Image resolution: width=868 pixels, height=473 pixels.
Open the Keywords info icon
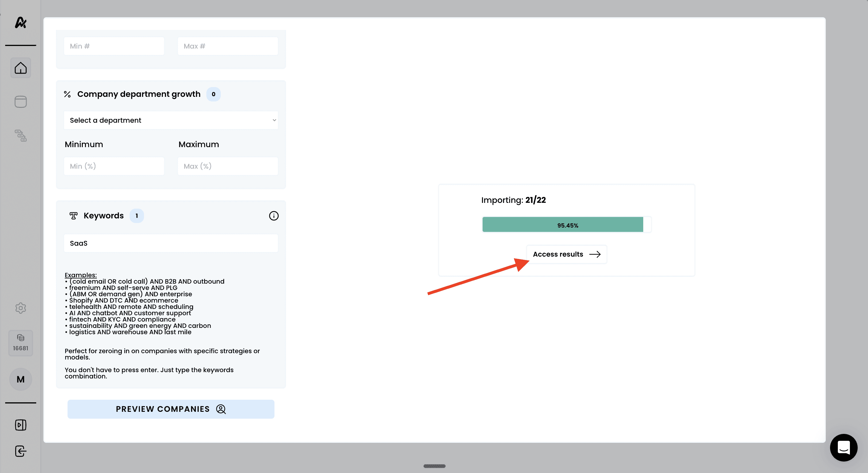[x=274, y=216]
